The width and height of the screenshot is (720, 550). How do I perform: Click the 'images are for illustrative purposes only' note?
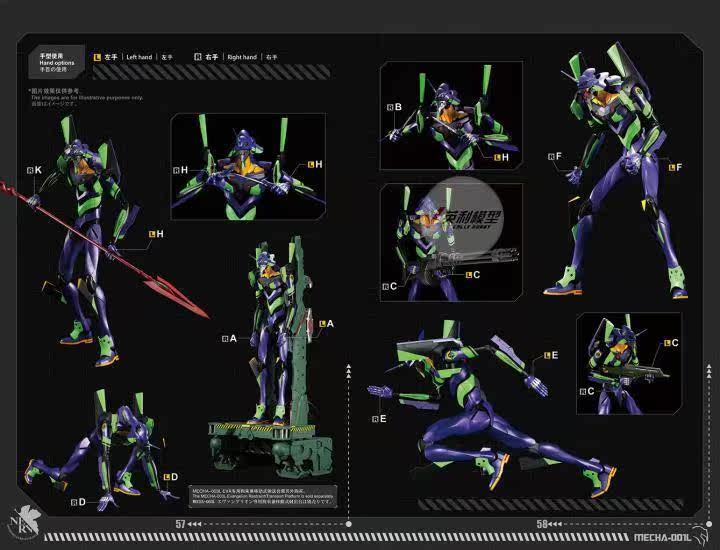(87, 98)
